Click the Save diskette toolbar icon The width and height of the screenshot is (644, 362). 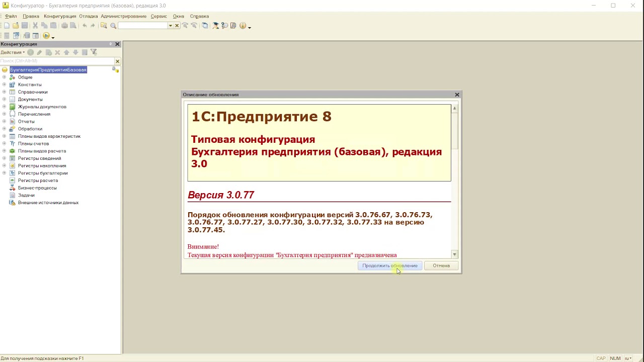pyautogui.click(x=25, y=26)
